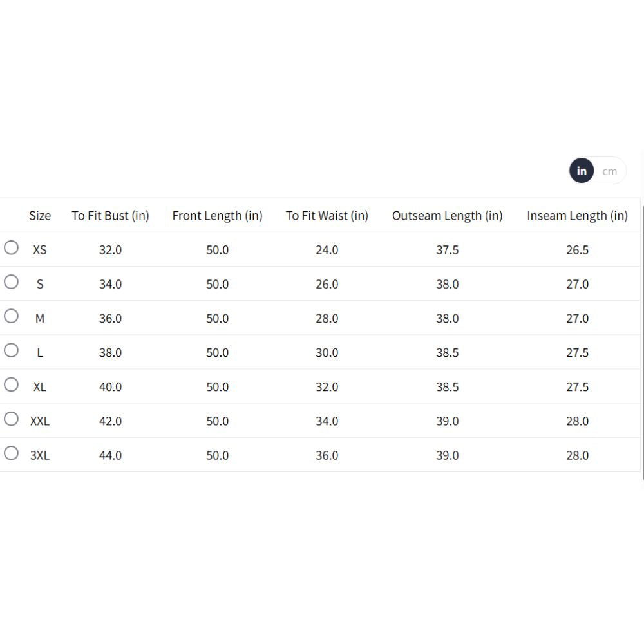The height and width of the screenshot is (644, 644).
Task: Click the XS bust value 32.0
Action: (x=110, y=250)
